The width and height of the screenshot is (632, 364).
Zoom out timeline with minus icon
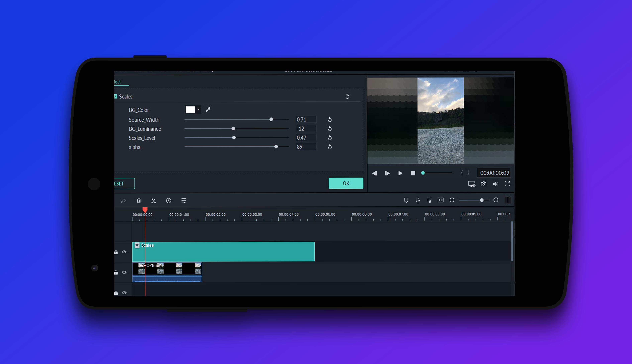(452, 200)
